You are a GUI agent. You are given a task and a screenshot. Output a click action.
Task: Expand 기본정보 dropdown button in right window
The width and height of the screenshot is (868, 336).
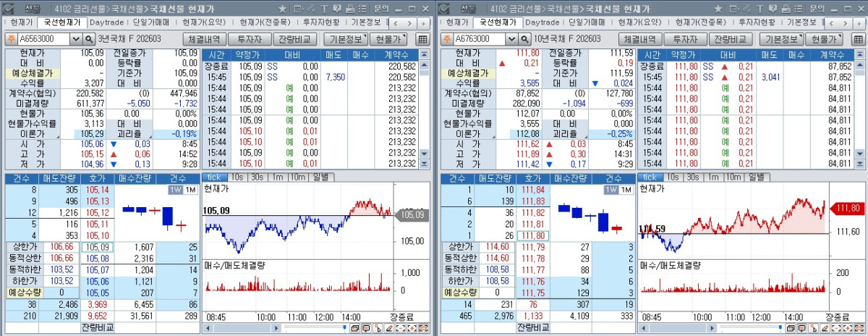[780, 39]
